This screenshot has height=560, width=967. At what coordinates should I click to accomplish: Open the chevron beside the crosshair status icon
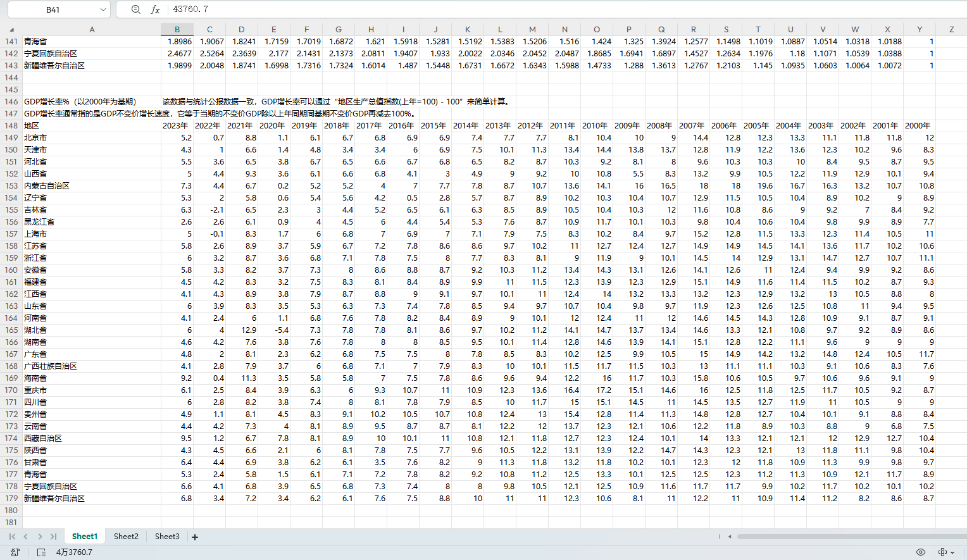coord(952,552)
